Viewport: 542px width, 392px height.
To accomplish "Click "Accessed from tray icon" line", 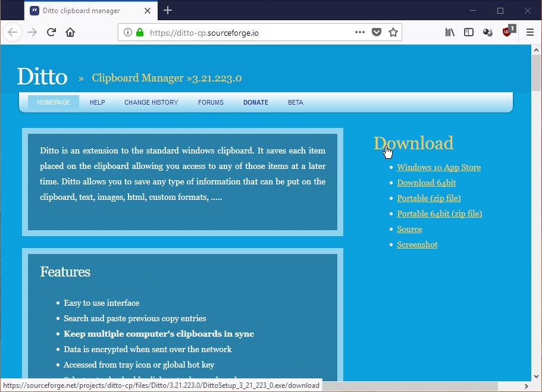I will click(x=139, y=365).
